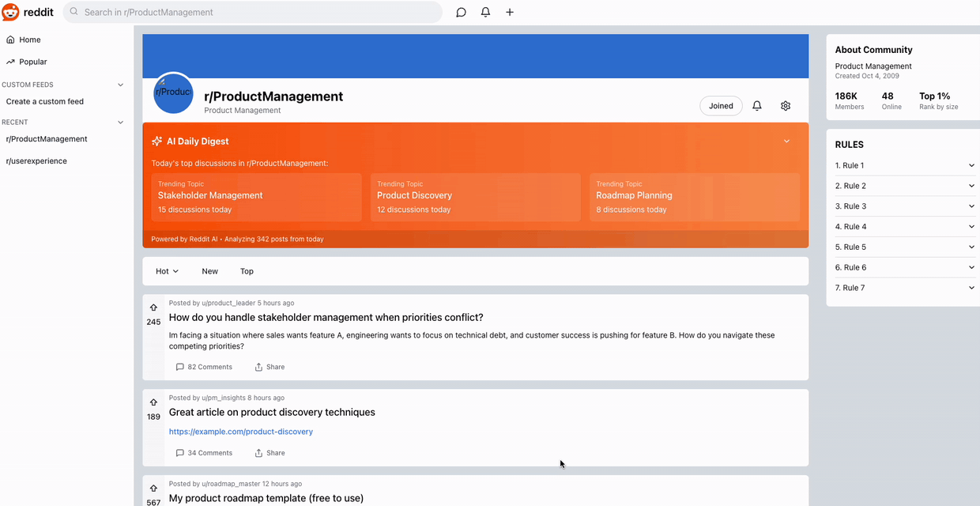The height and width of the screenshot is (506, 980).
Task: Click comment icon on 34 Comments
Action: pos(180,453)
